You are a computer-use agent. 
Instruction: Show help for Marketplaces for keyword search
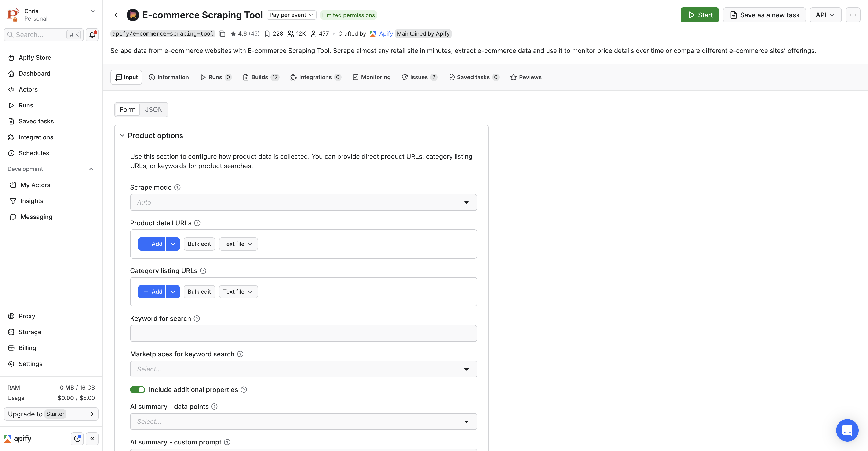click(240, 354)
